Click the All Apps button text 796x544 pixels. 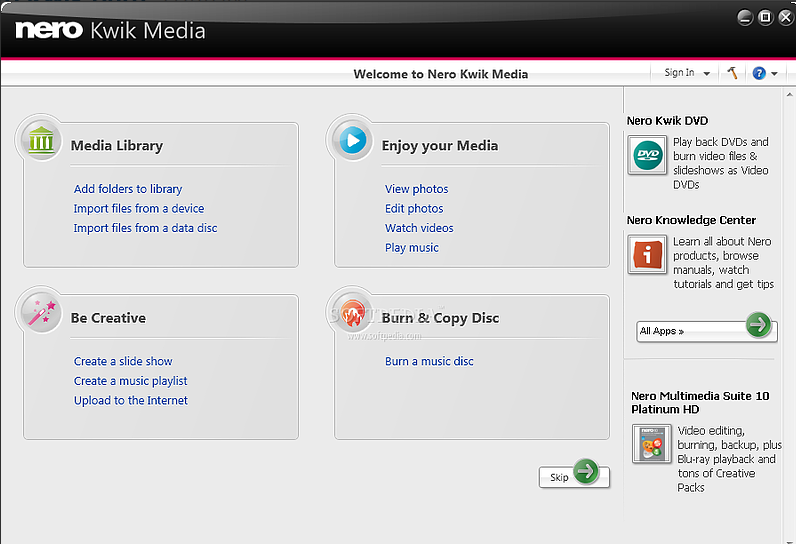661,331
